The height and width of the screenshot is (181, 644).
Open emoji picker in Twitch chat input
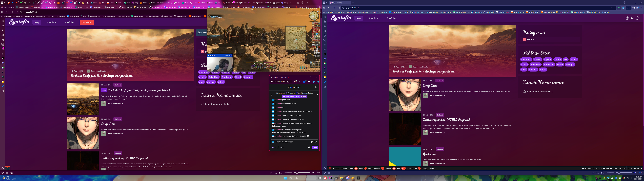point(315,142)
